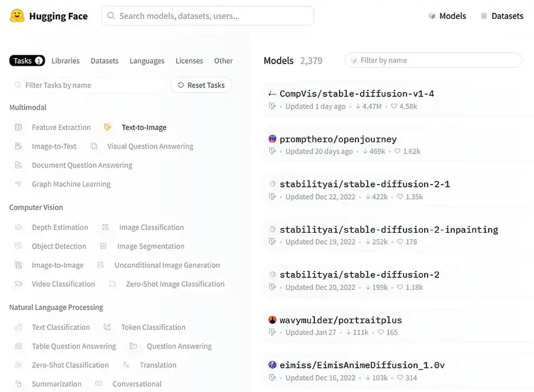
Task: Switch to the Libraries filter tab
Action: (x=65, y=61)
